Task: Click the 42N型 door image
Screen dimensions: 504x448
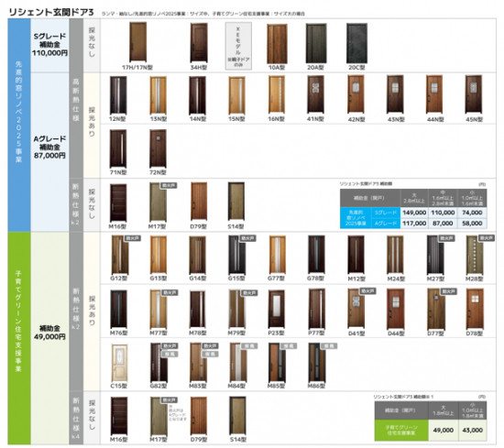Action: pyautogui.click(x=356, y=94)
